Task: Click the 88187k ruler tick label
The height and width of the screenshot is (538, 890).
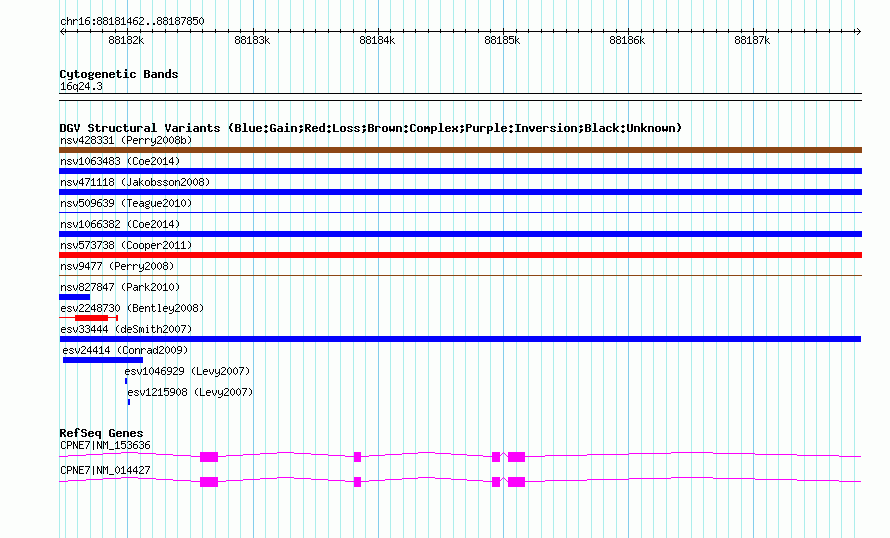Action: pyautogui.click(x=752, y=40)
